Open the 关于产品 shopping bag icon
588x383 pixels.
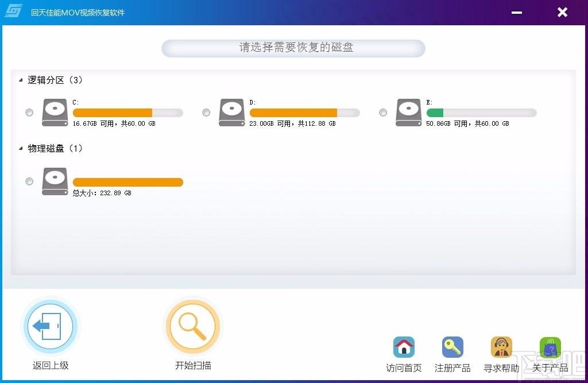(550, 347)
